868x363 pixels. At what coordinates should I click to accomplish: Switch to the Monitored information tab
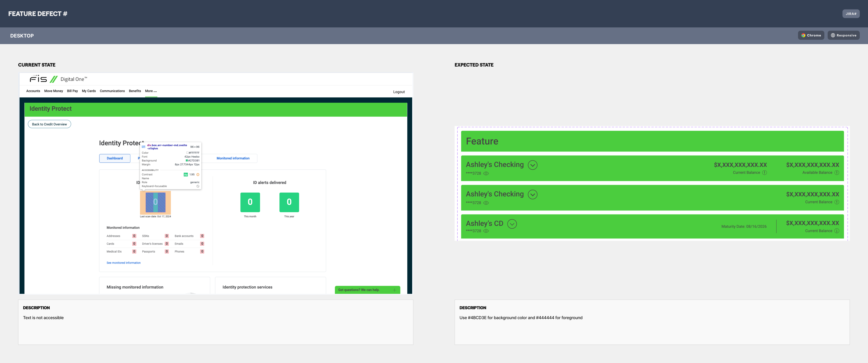(233, 158)
